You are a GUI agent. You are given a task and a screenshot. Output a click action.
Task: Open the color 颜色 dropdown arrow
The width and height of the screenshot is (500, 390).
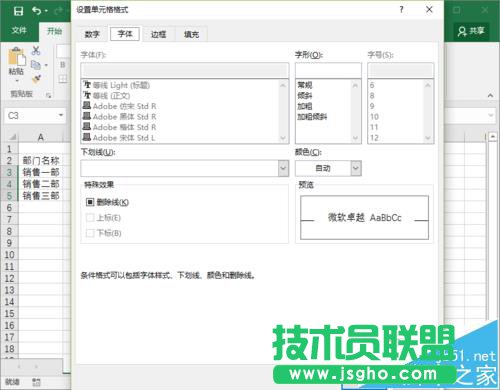356,168
